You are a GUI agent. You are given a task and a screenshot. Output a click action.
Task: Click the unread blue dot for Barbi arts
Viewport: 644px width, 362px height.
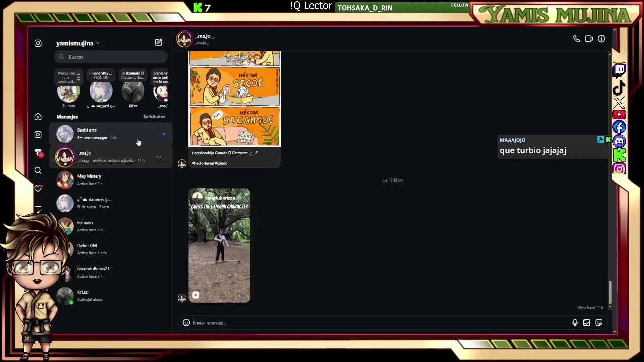tap(164, 134)
